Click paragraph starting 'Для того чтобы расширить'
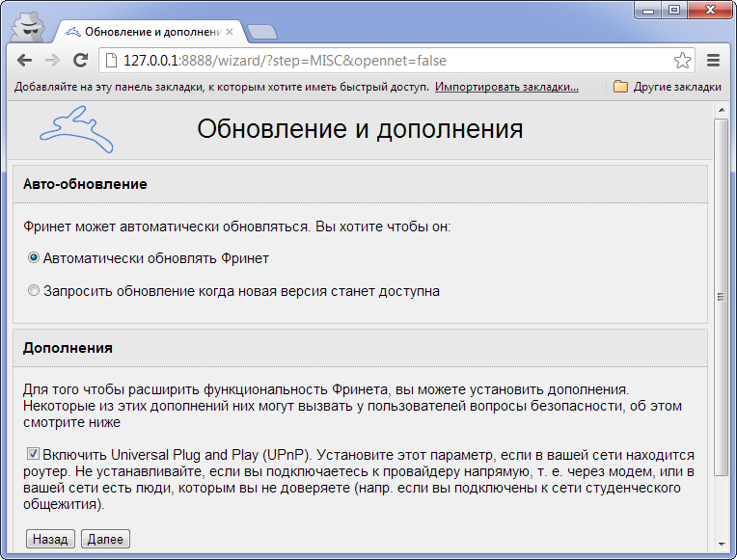Image resolution: width=737 pixels, height=560 pixels. [x=352, y=406]
